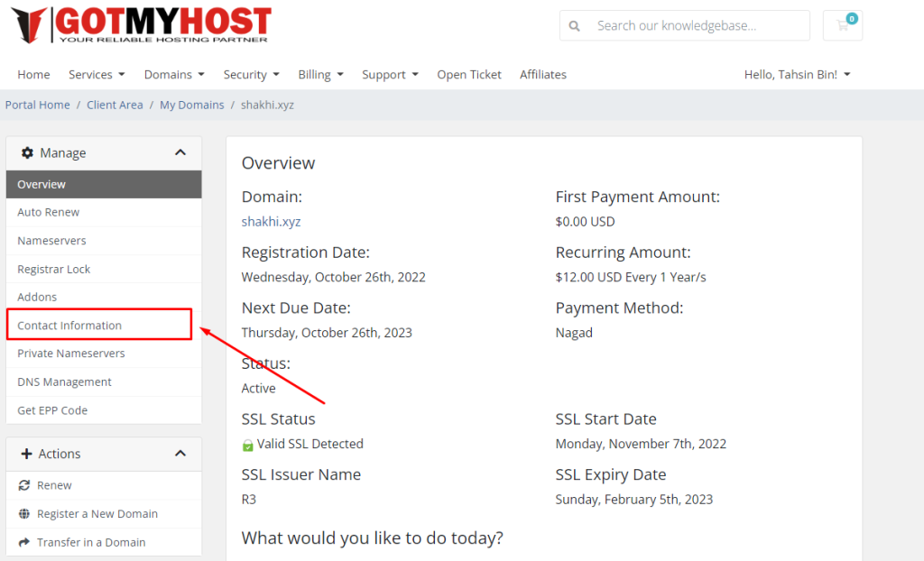Click the Register a New Domain globe icon
This screenshot has height=561, width=924.
(x=25, y=514)
